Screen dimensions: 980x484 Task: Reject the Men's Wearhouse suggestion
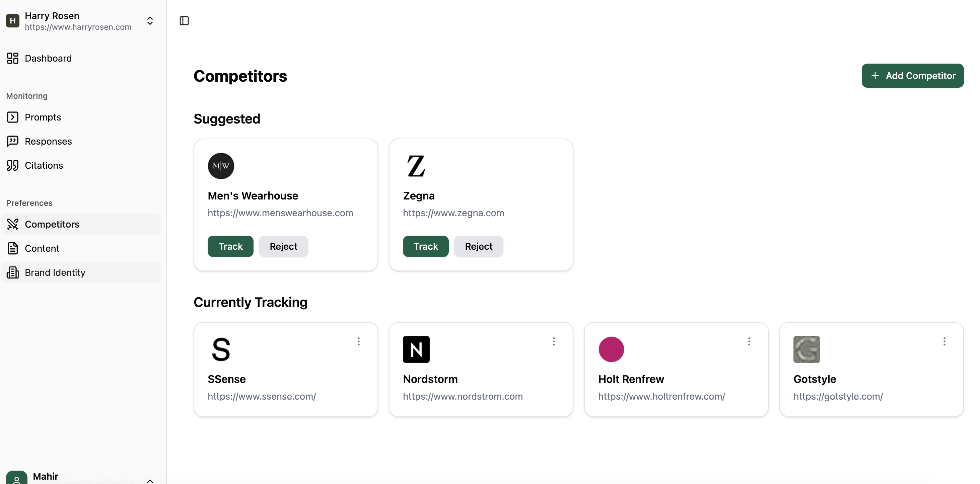tap(283, 246)
